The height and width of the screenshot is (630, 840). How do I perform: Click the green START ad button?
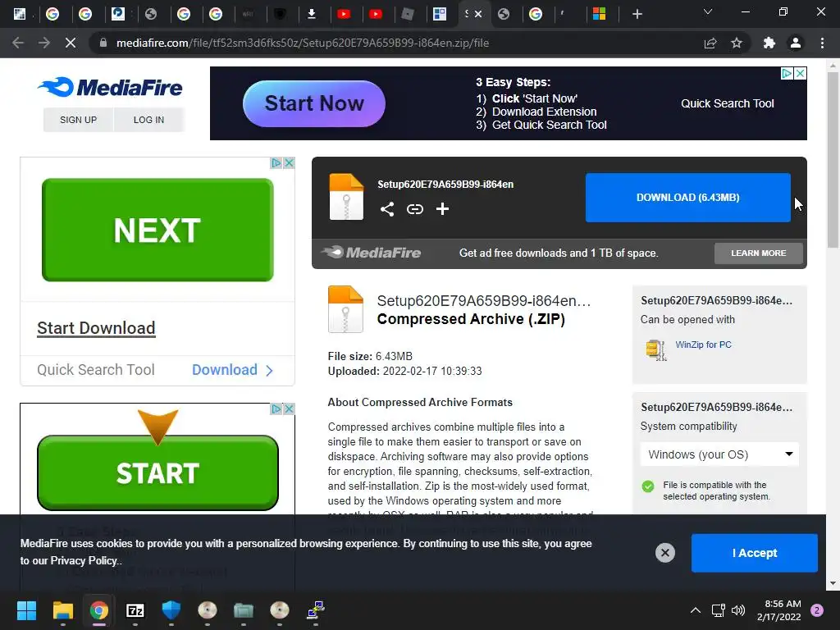click(157, 472)
